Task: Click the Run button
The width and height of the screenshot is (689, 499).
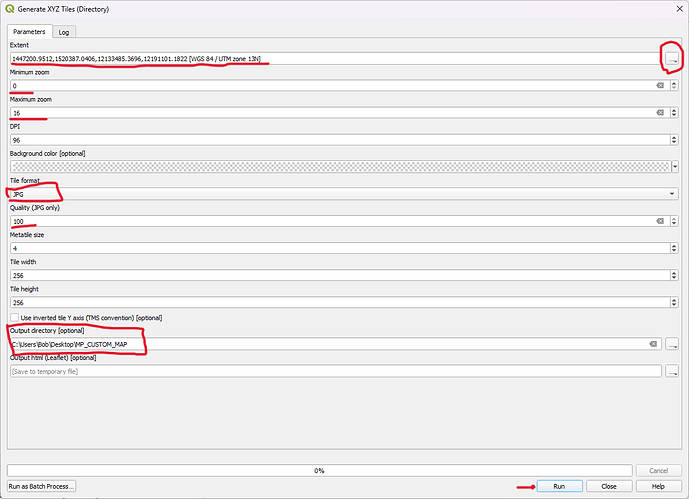Action: pyautogui.click(x=559, y=486)
